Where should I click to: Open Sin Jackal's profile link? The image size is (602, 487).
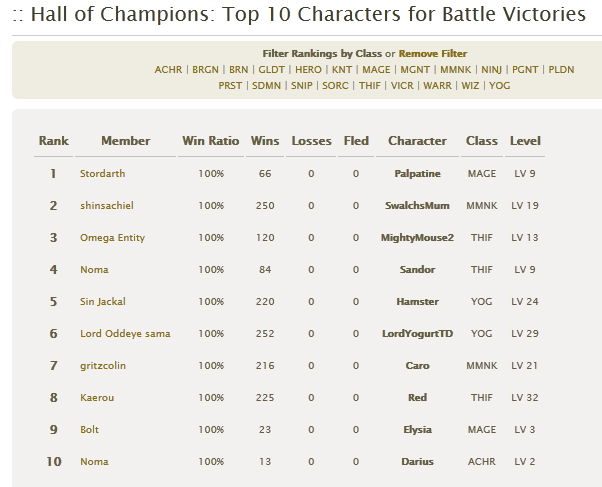[103, 301]
